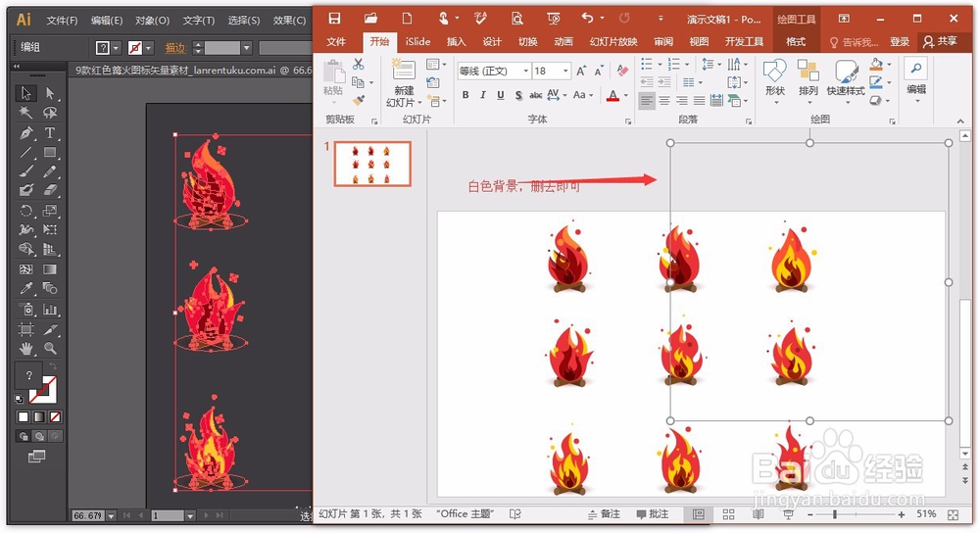Open the font color dropdown arrow
The height and width of the screenshot is (533, 980).
(625, 96)
